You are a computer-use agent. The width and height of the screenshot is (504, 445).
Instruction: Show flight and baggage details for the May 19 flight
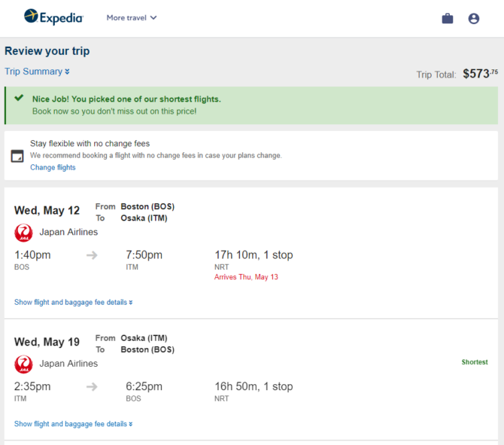(73, 424)
